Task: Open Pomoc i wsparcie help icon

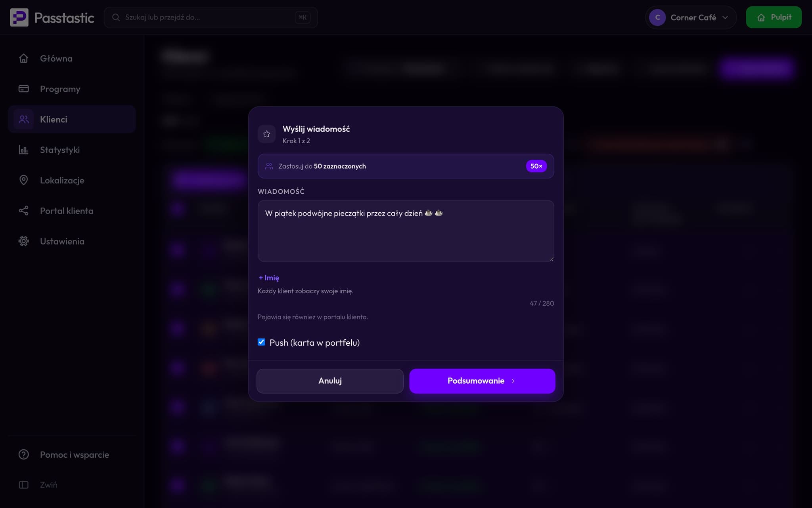Action: [x=23, y=454]
